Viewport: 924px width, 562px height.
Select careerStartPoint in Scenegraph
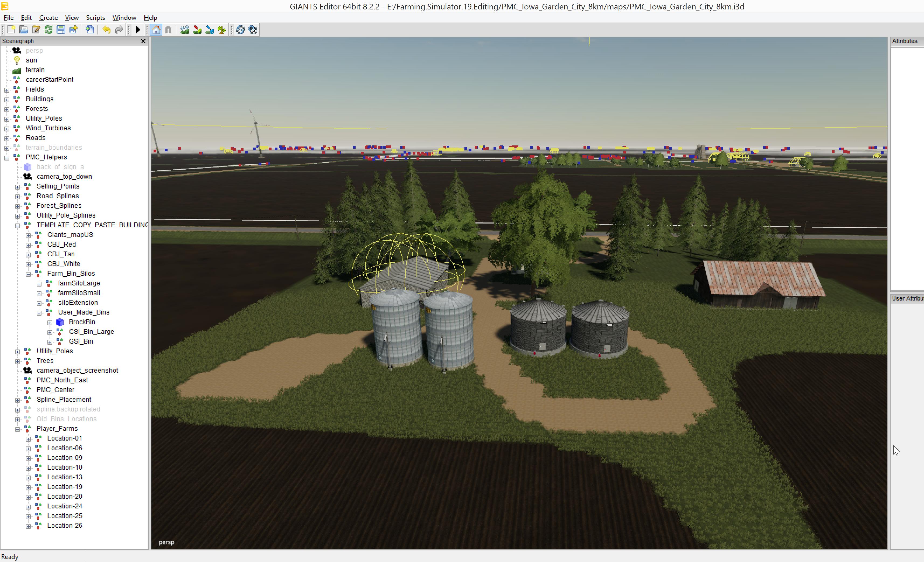pyautogui.click(x=50, y=79)
